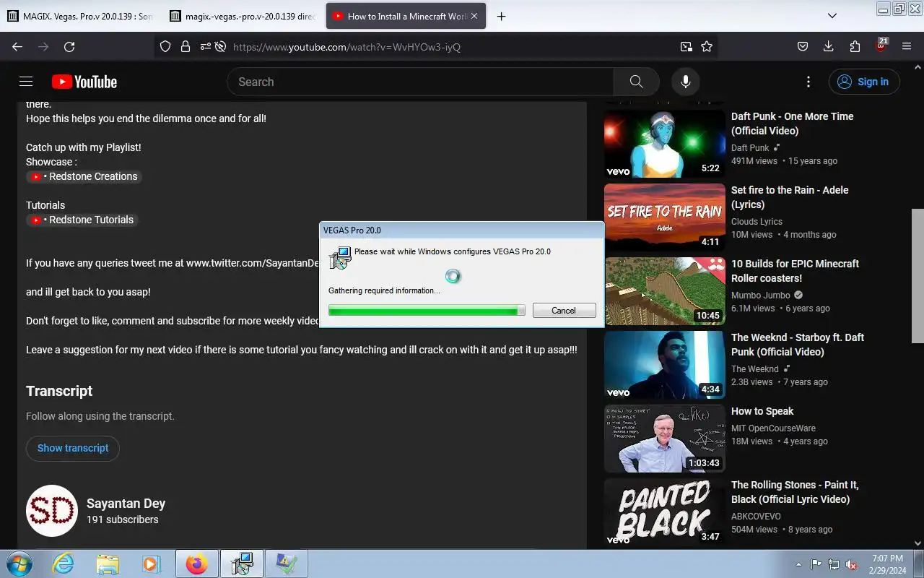This screenshot has height=578, width=924.
Task: Click the How to Speak video title
Action: pyautogui.click(x=762, y=411)
